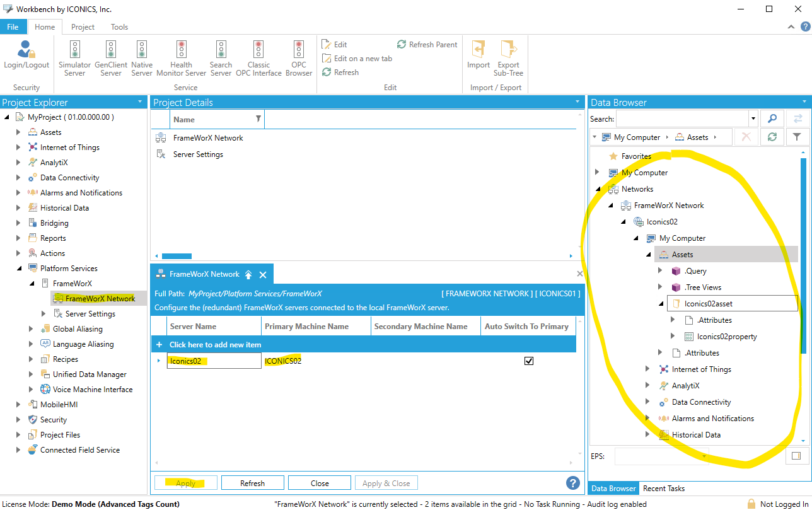Open the ribbon help question mark

coord(805,26)
